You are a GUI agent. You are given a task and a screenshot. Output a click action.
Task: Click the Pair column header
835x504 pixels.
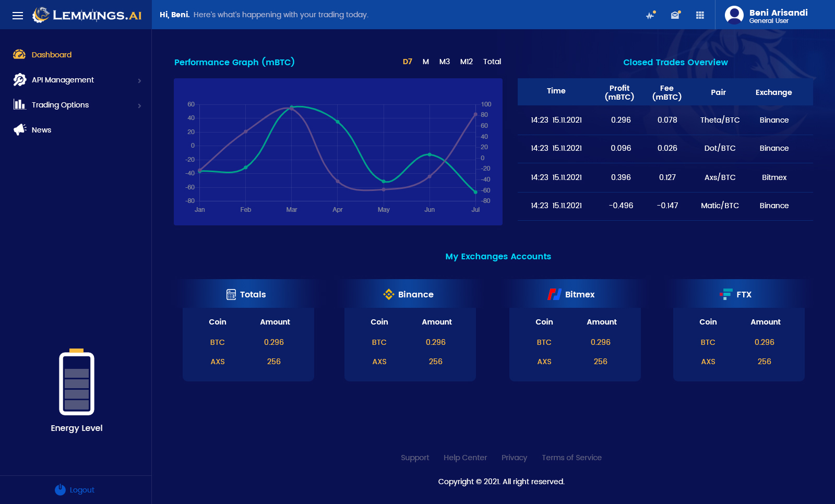tap(719, 92)
